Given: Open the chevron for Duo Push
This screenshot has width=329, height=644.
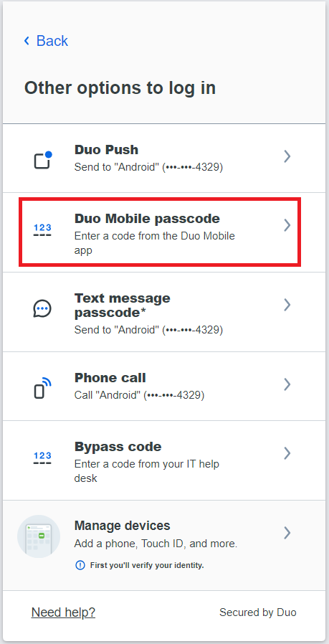Looking at the screenshot, I should tap(287, 156).
